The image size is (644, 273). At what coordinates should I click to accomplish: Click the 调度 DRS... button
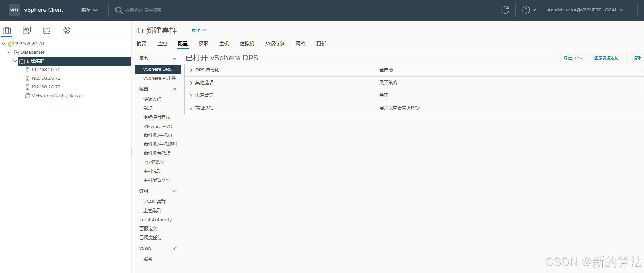pos(575,58)
